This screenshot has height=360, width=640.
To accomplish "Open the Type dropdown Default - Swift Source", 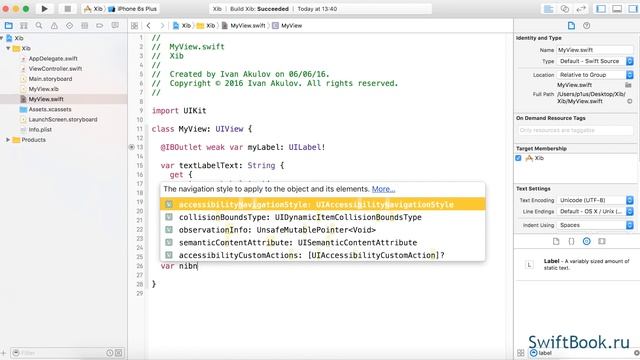I will pyautogui.click(x=595, y=61).
